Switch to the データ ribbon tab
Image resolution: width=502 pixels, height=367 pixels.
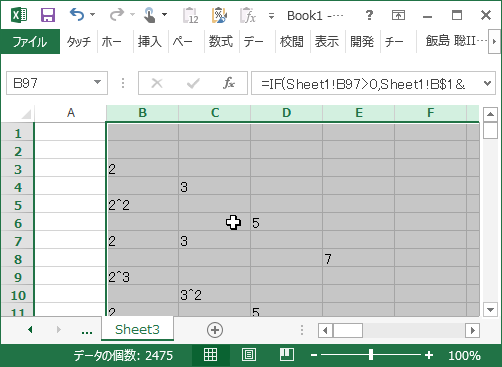point(254,42)
